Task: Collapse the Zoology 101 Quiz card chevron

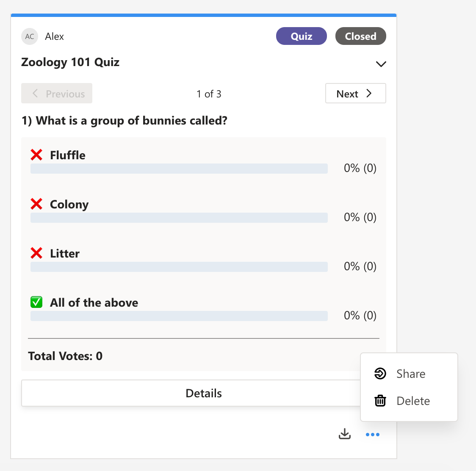Action: [381, 64]
